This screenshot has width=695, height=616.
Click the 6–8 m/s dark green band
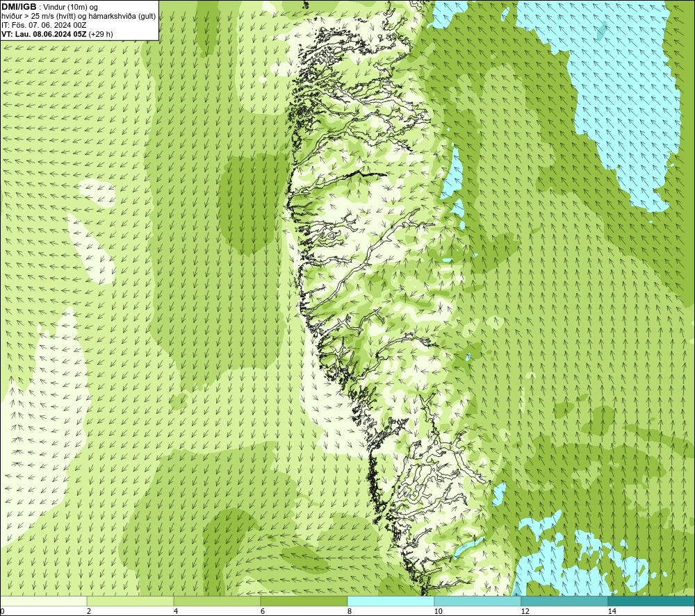[x=304, y=601]
